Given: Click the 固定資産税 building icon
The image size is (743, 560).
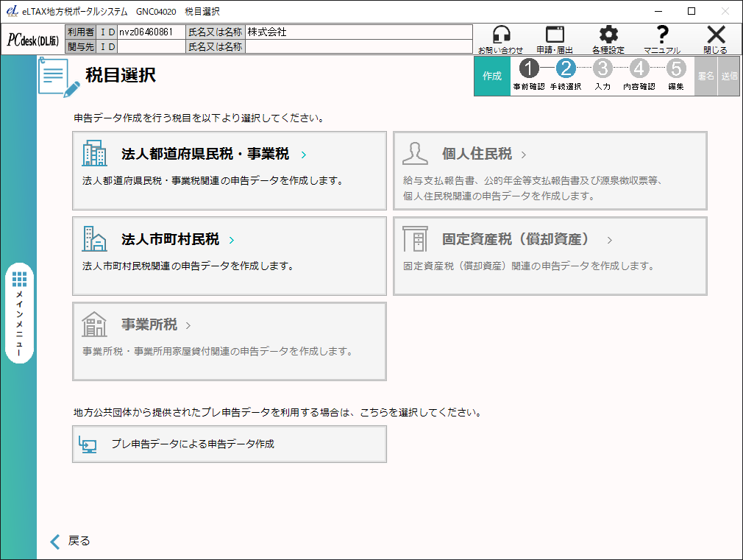Looking at the screenshot, I should point(415,238).
